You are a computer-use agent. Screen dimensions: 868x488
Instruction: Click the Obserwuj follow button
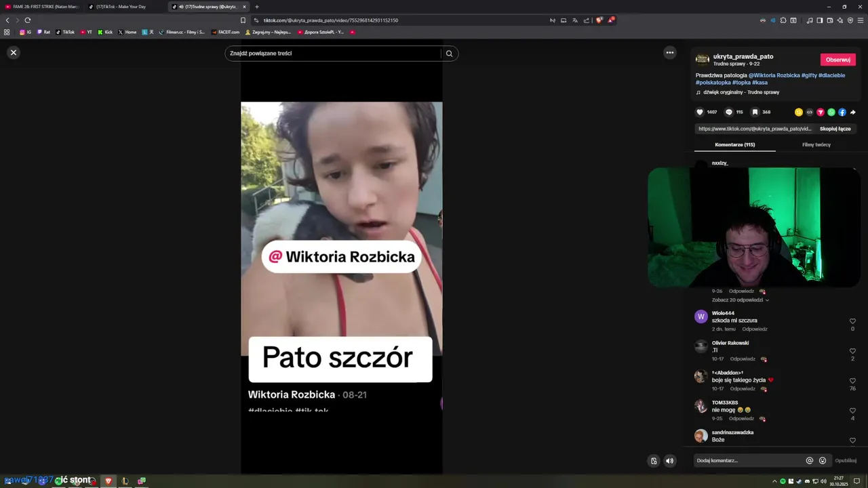[x=837, y=60]
